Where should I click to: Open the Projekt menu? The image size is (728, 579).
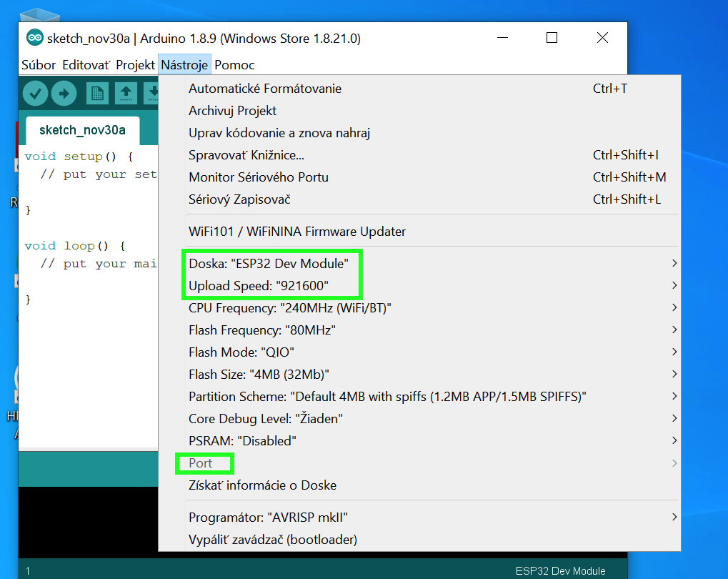(135, 65)
